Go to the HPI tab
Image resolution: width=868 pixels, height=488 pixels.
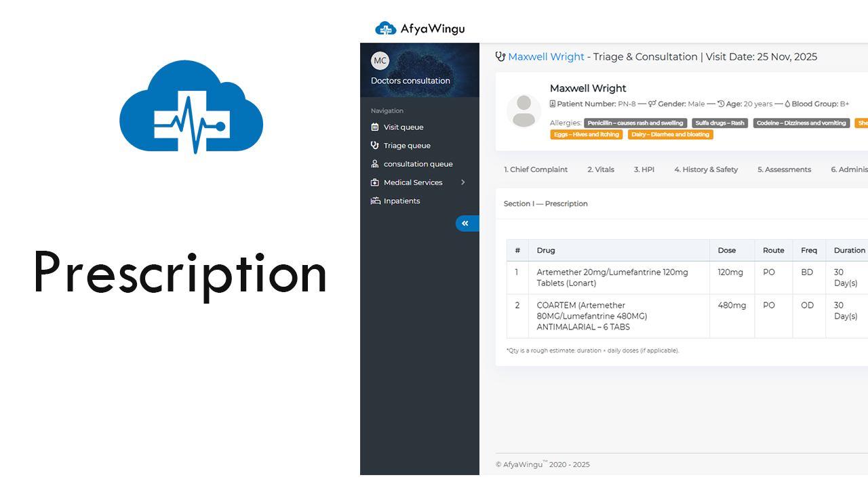(644, 169)
